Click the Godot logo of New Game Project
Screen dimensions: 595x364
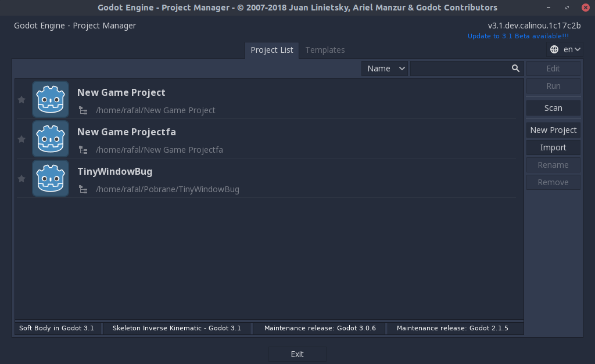pyautogui.click(x=51, y=99)
